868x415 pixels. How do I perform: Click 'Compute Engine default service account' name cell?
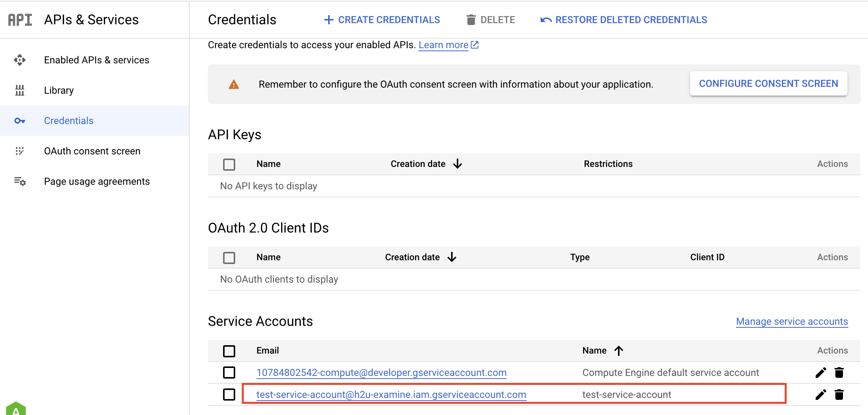671,373
